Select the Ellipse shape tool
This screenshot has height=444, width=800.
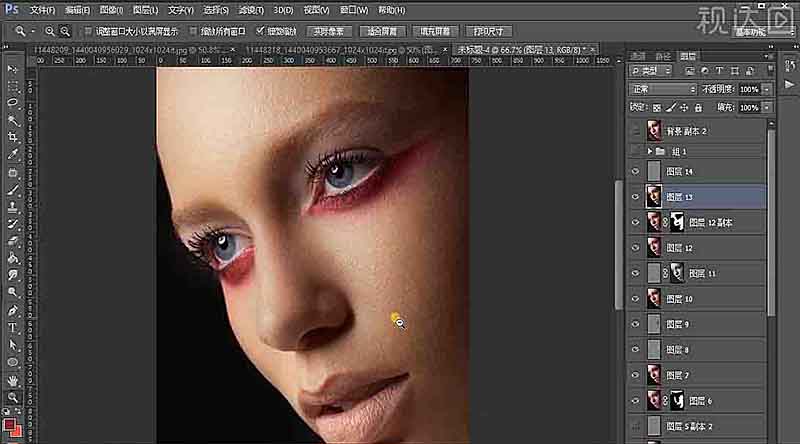pos(13,362)
